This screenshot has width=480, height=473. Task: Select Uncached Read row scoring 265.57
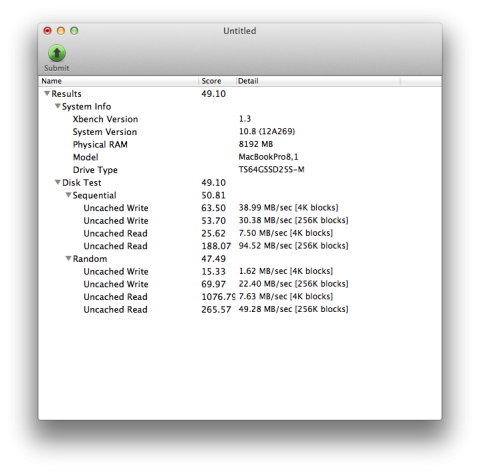[240, 309]
